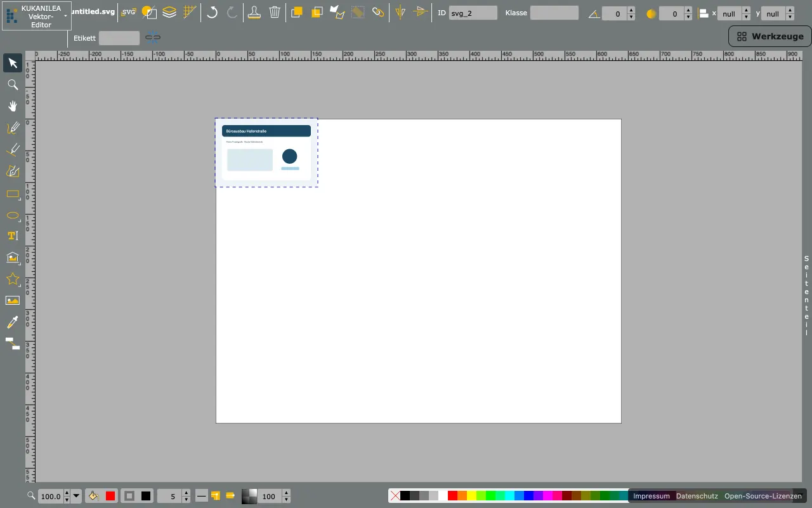Image resolution: width=812 pixels, height=508 pixels.
Task: Increase the rotation angle value
Action: (631, 10)
